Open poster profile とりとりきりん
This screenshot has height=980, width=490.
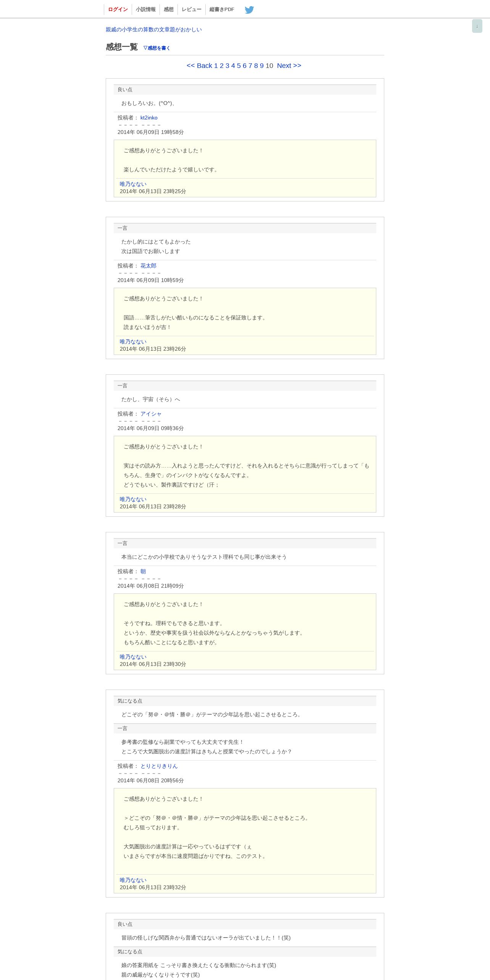click(x=159, y=766)
